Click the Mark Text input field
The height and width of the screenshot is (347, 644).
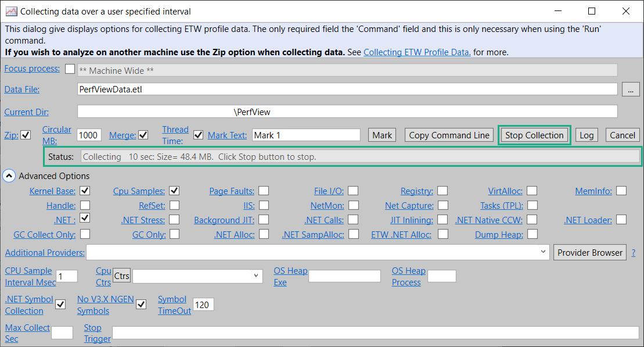(x=307, y=135)
